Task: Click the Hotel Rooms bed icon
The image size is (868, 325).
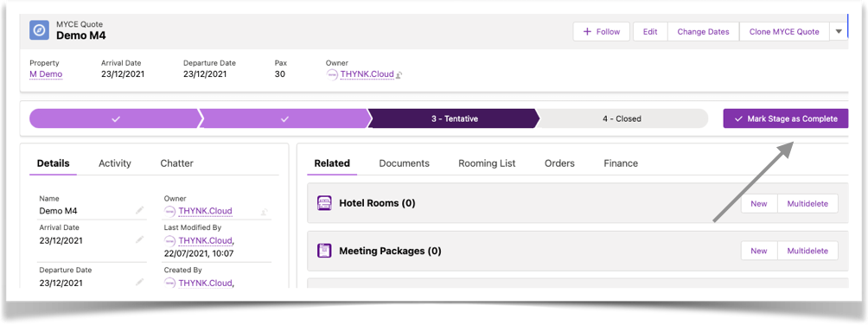Action: click(x=324, y=203)
